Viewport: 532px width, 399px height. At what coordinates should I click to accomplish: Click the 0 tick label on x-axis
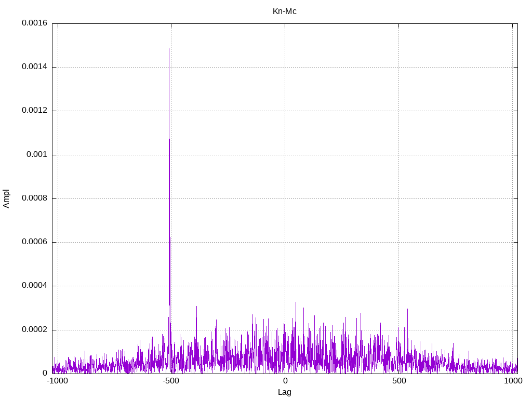pos(285,381)
